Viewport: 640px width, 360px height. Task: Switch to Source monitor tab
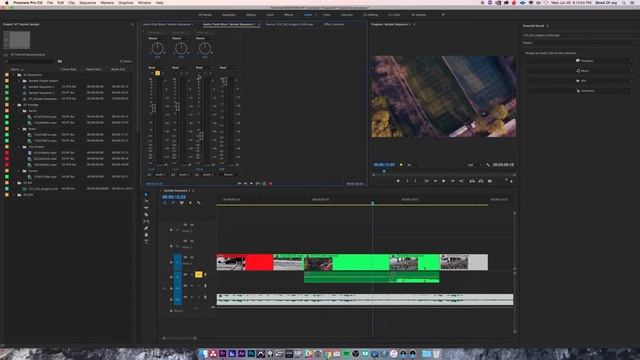pyautogui.click(x=289, y=24)
